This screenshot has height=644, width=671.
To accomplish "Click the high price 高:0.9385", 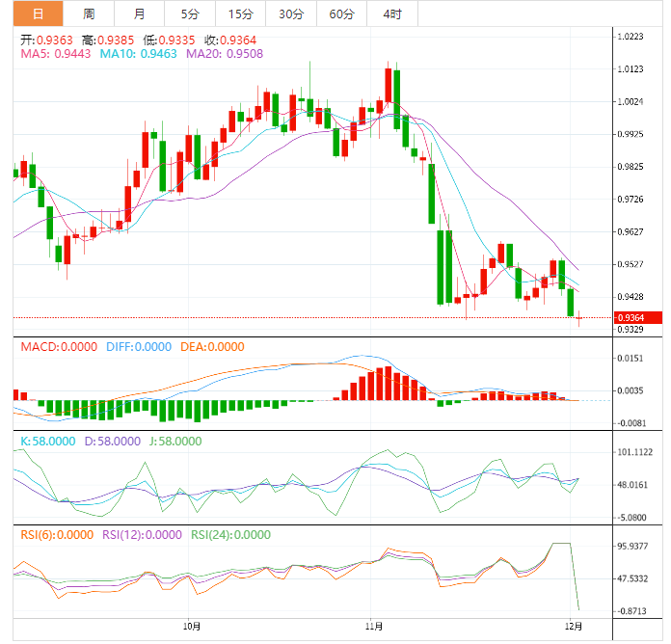I will tap(108, 40).
